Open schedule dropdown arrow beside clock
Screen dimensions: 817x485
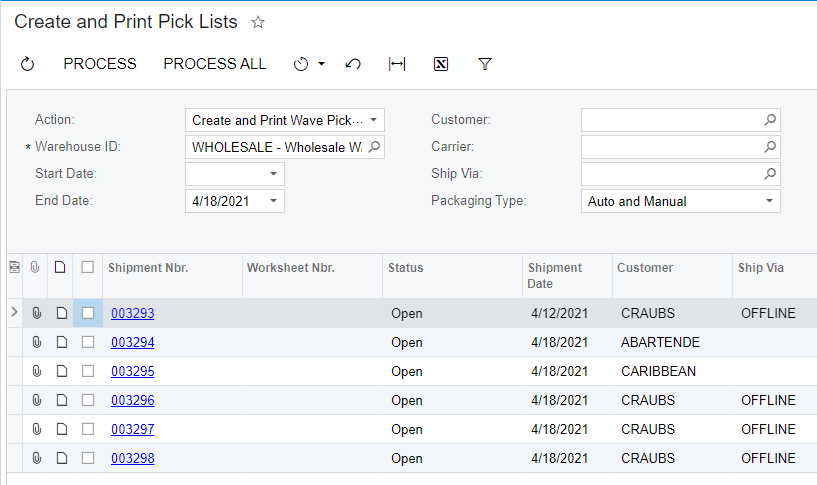point(321,64)
